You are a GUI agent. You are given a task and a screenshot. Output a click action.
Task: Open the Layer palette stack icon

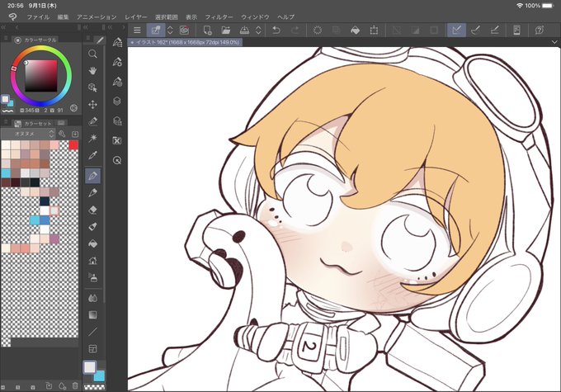117,101
